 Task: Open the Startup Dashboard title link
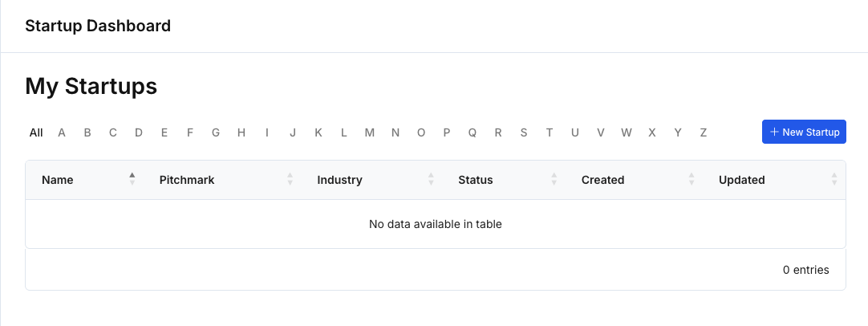[98, 26]
